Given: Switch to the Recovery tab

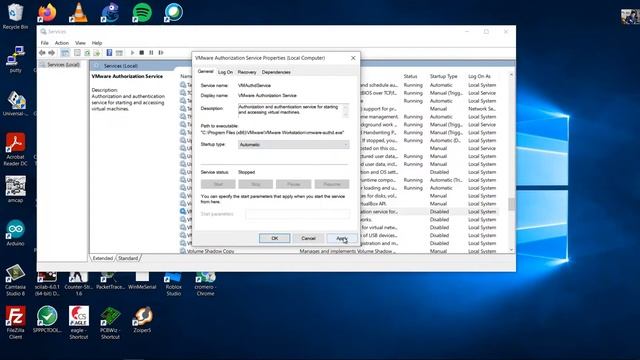Looking at the screenshot, I should click(247, 72).
